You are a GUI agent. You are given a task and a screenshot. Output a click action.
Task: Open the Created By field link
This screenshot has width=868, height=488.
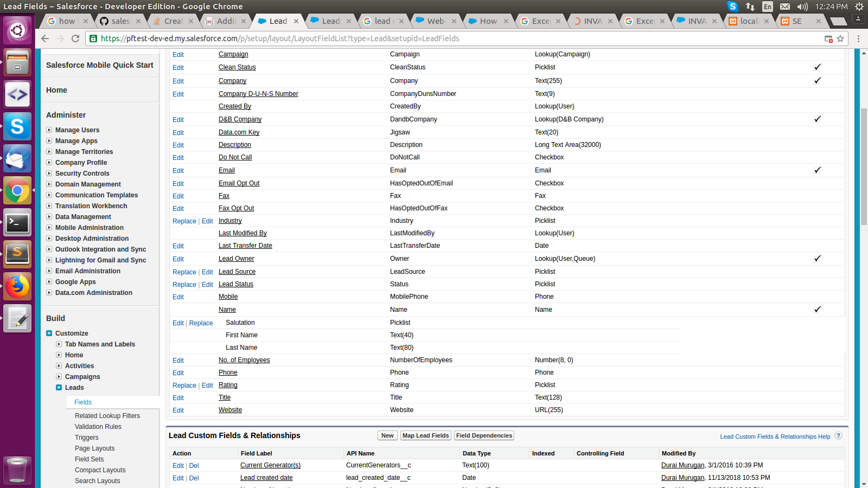pyautogui.click(x=235, y=106)
